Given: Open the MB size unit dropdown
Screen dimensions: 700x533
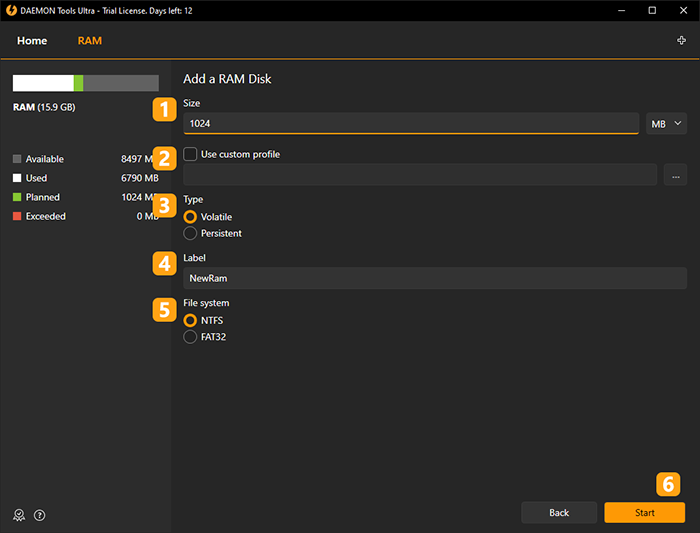Looking at the screenshot, I should pyautogui.click(x=666, y=124).
